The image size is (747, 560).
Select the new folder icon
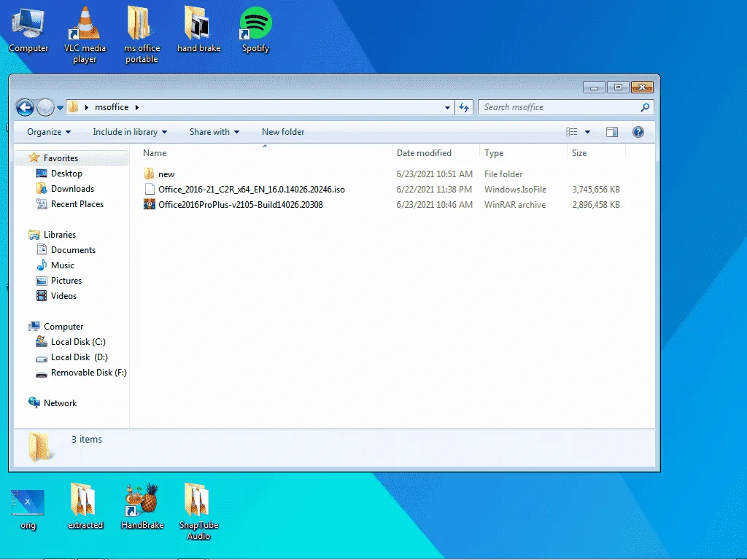(x=149, y=174)
